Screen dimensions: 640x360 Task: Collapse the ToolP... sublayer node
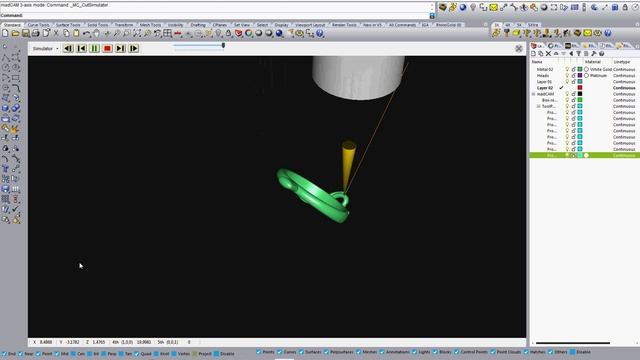538,106
